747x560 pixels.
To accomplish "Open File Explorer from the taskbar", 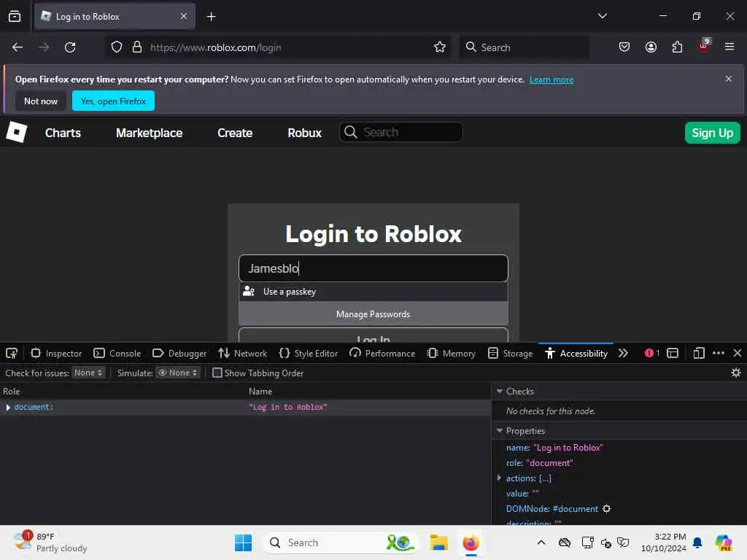I will [x=438, y=542].
